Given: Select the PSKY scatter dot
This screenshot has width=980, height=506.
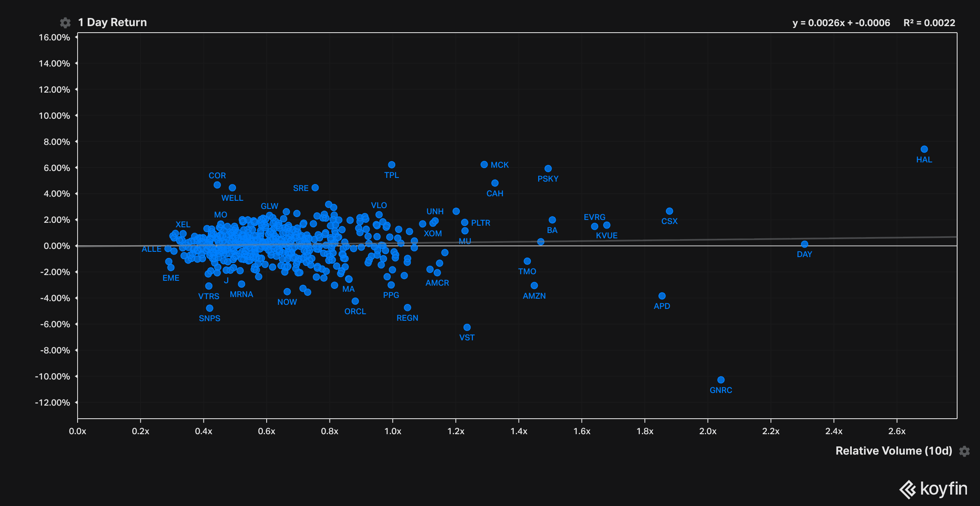Looking at the screenshot, I should tap(548, 169).
